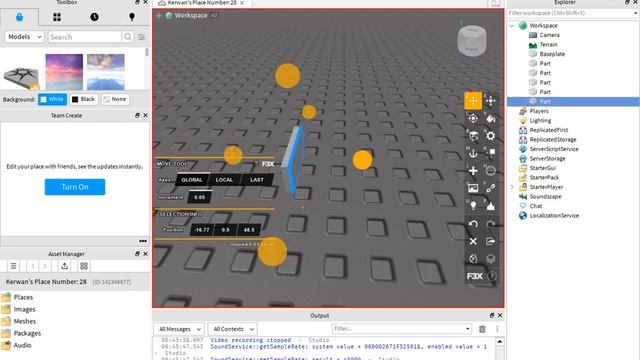This screenshot has width=640, height=360.
Task: Set Toolbox background to Black
Action: pyautogui.click(x=84, y=99)
